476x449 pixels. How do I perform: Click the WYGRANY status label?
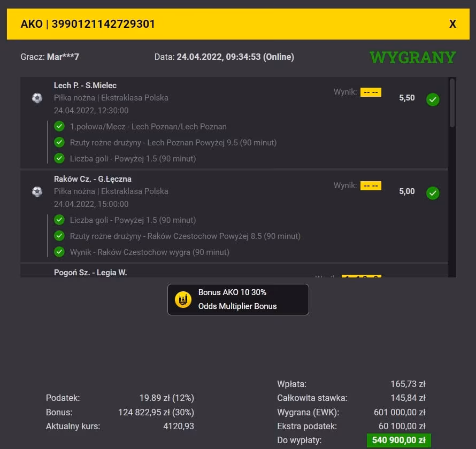point(412,57)
